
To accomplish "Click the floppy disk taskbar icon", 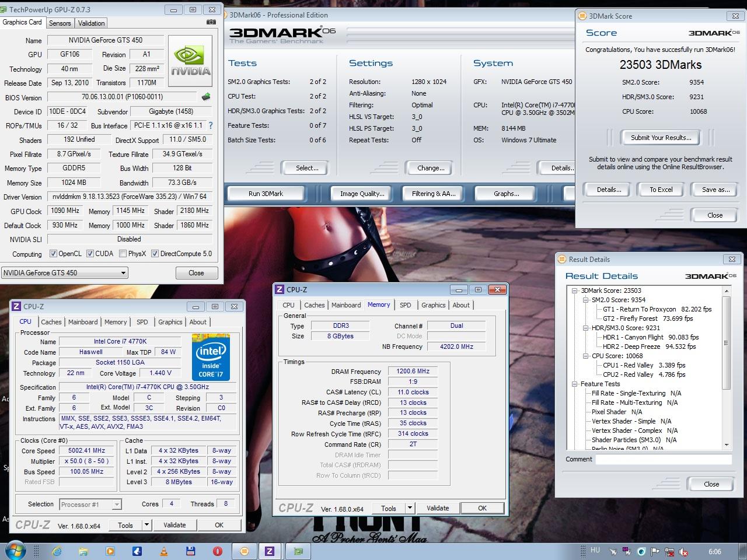I will [x=190, y=551].
